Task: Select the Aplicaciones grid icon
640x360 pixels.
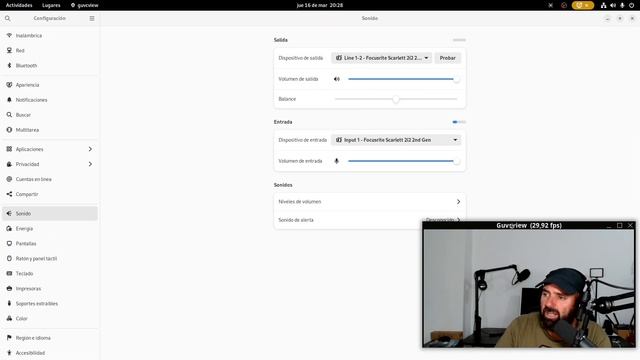Action: pos(9,149)
